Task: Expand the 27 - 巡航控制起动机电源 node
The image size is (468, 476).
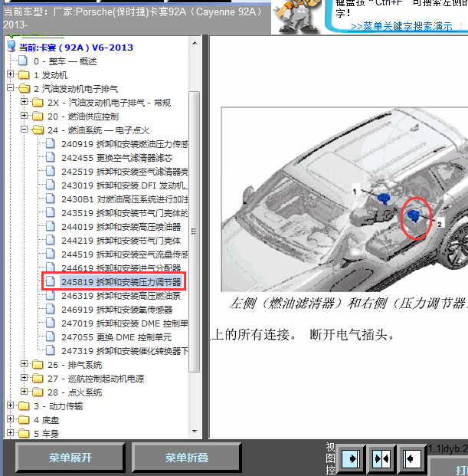Action: click(x=24, y=378)
